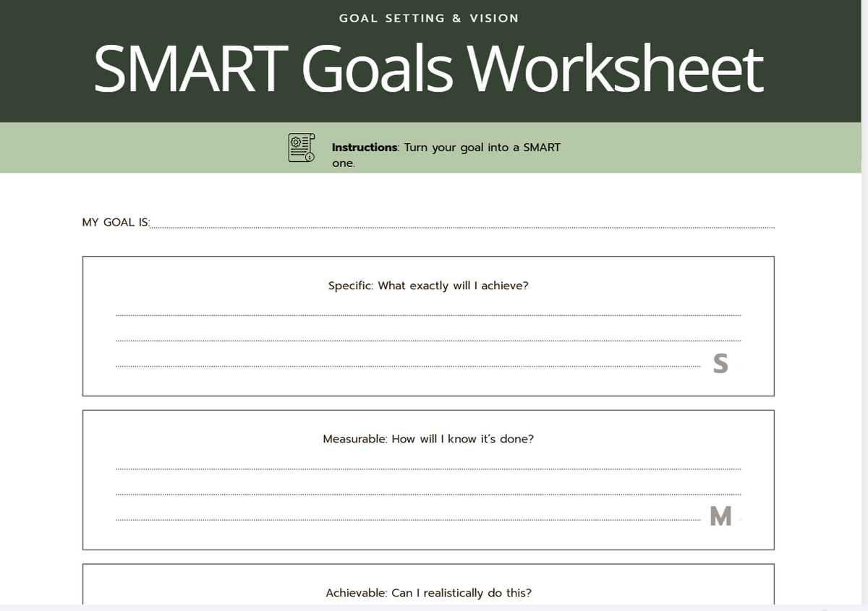Click the dotted line after "MY GOAL IS:"
Image resolution: width=868 pixels, height=611 pixels.
coord(462,228)
